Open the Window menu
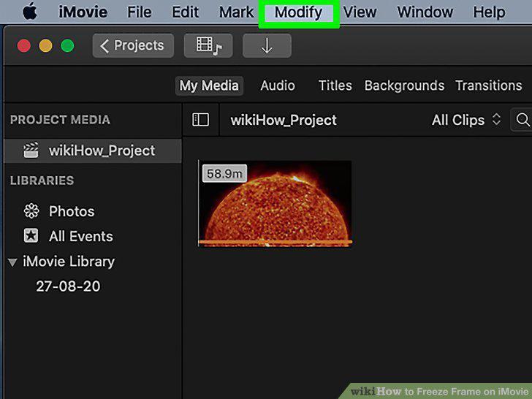532x399 pixels. tap(425, 12)
